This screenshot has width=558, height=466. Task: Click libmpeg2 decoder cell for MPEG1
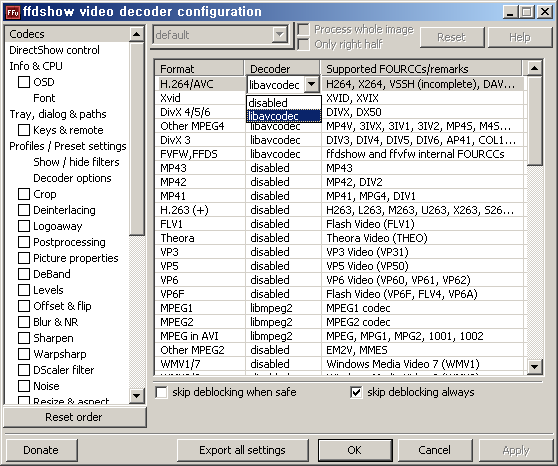tap(283, 308)
